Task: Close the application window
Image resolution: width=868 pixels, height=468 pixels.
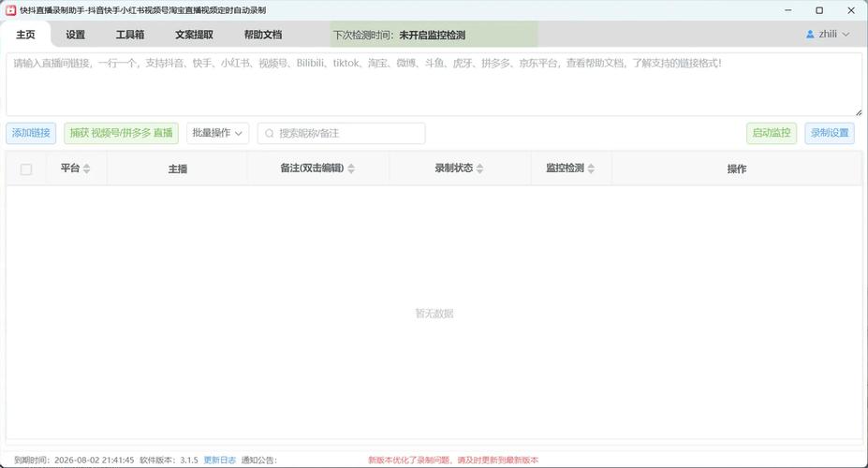Action: tap(851, 10)
